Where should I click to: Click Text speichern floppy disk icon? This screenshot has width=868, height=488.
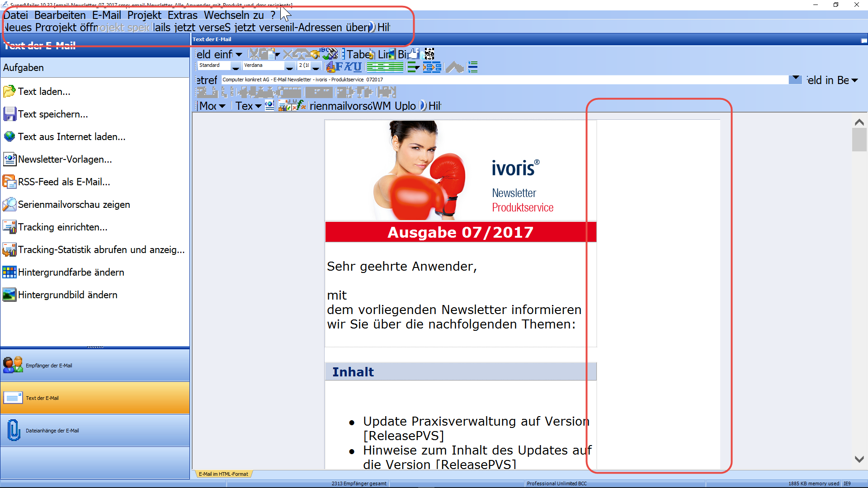9,114
